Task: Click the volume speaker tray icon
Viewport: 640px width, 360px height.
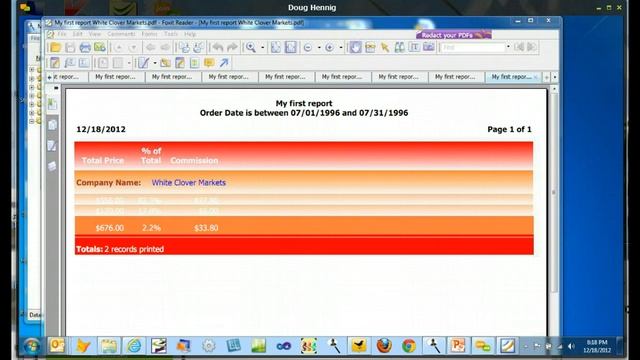Action: pos(571,346)
